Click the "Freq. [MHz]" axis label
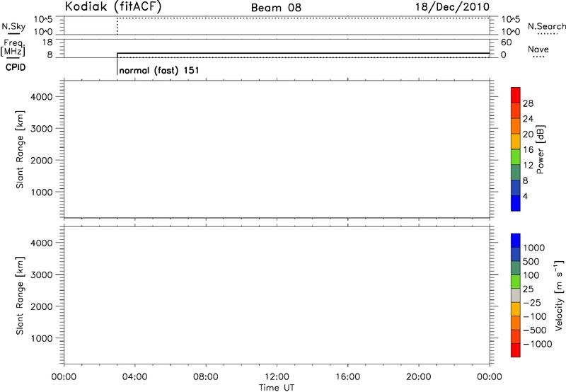Viewport: 566px width, 392px height. (x=13, y=47)
